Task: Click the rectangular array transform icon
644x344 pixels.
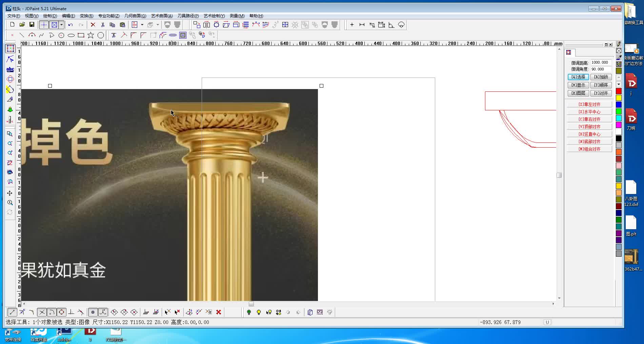Action: 246,25
